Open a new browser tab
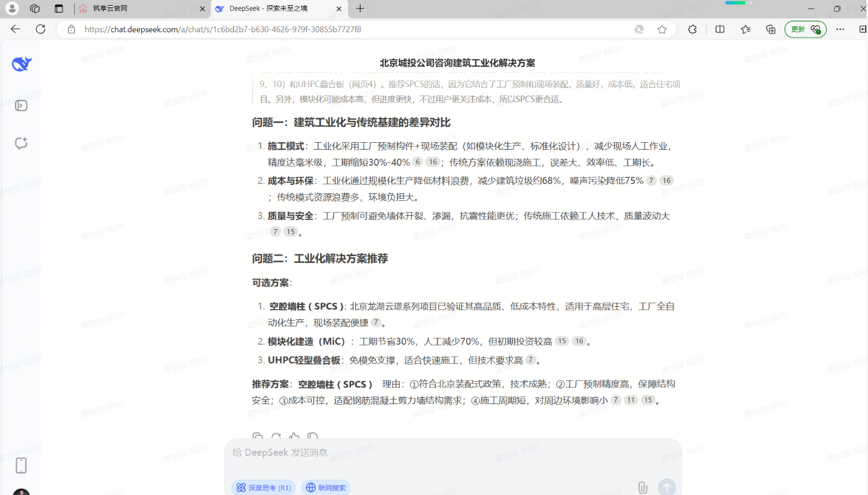Image resolution: width=868 pixels, height=495 pixels. 360,9
